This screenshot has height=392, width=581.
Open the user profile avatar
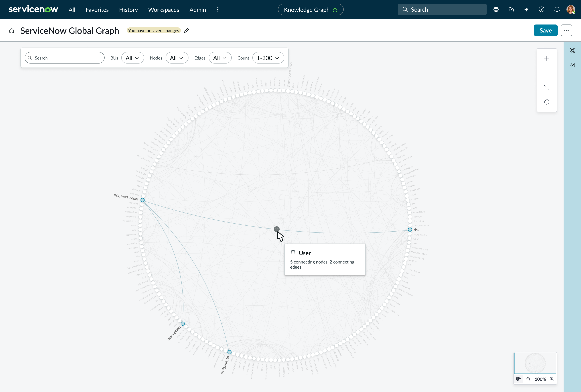coord(571,9)
